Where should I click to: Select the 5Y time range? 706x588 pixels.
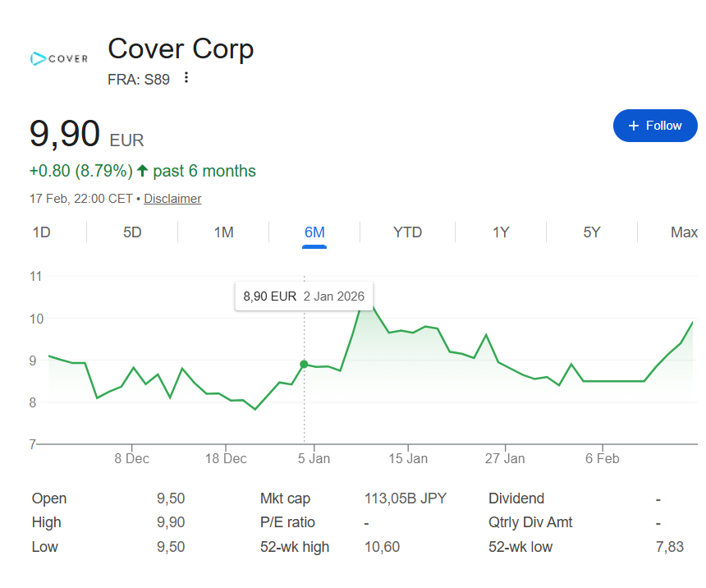tap(592, 232)
